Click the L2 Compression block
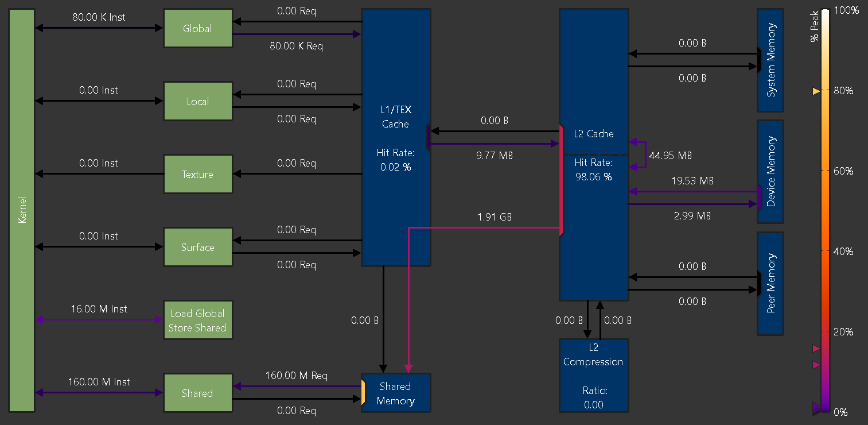 click(594, 376)
